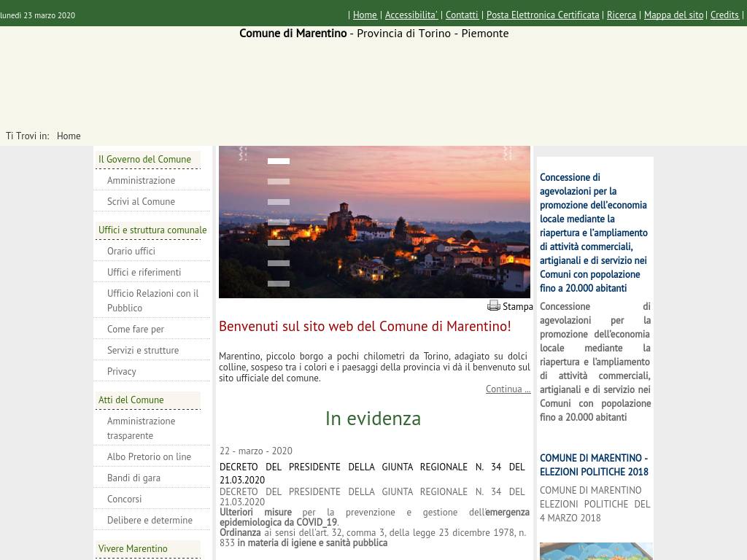The height and width of the screenshot is (560, 747).
Task: Expand Uffici e struttura comunale section
Action: click(x=152, y=230)
